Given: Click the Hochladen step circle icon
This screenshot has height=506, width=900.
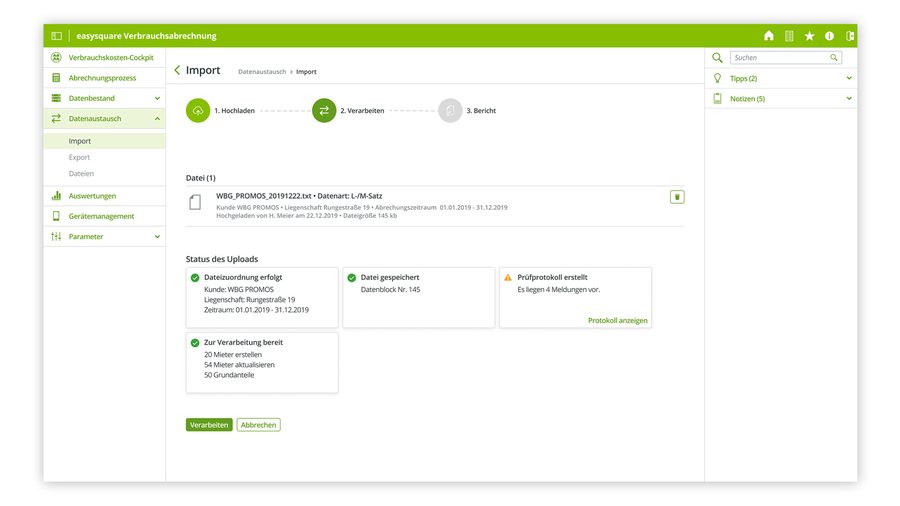Looking at the screenshot, I should [198, 111].
